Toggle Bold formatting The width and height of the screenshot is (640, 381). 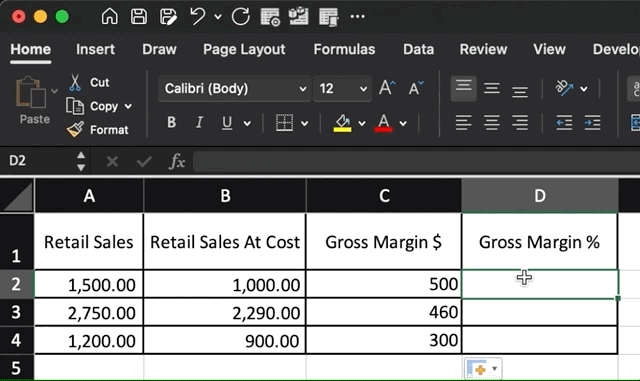click(x=171, y=123)
